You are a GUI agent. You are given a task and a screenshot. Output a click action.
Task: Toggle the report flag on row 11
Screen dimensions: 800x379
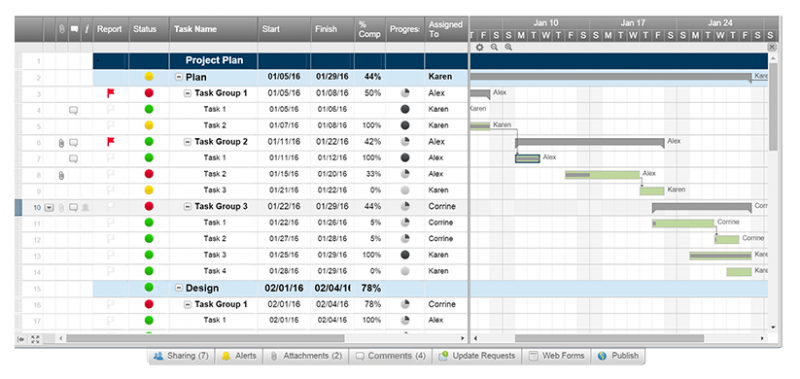[110, 222]
